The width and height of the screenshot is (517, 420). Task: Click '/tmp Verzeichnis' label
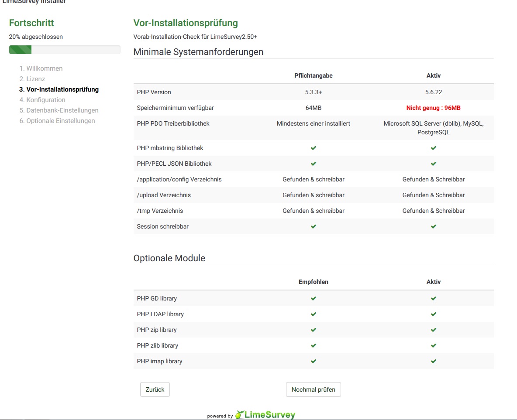pyautogui.click(x=160, y=211)
